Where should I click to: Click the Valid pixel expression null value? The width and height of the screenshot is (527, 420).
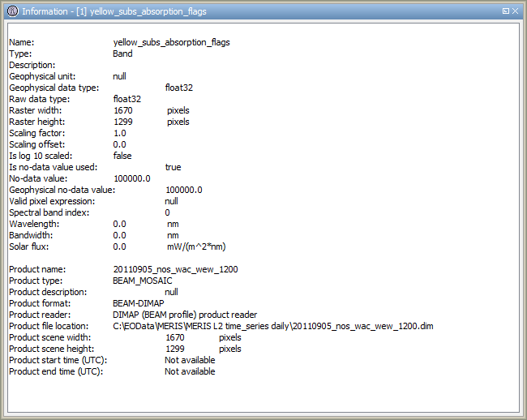coord(171,201)
